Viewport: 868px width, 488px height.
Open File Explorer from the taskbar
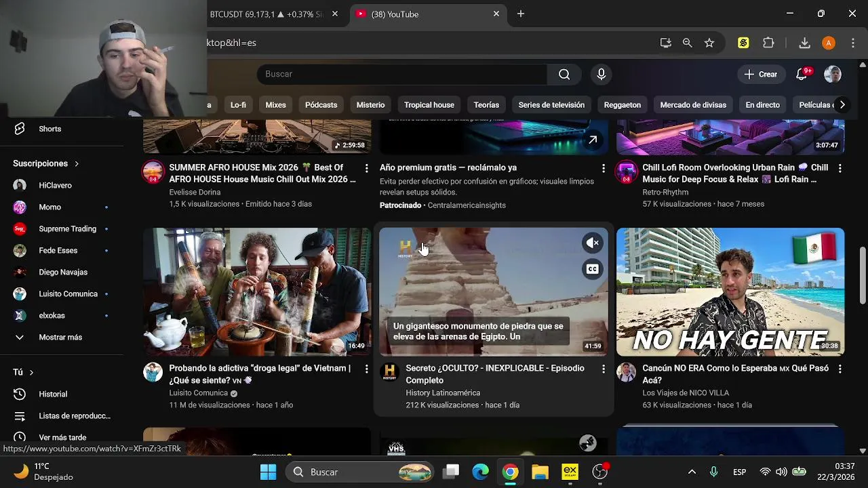540,472
